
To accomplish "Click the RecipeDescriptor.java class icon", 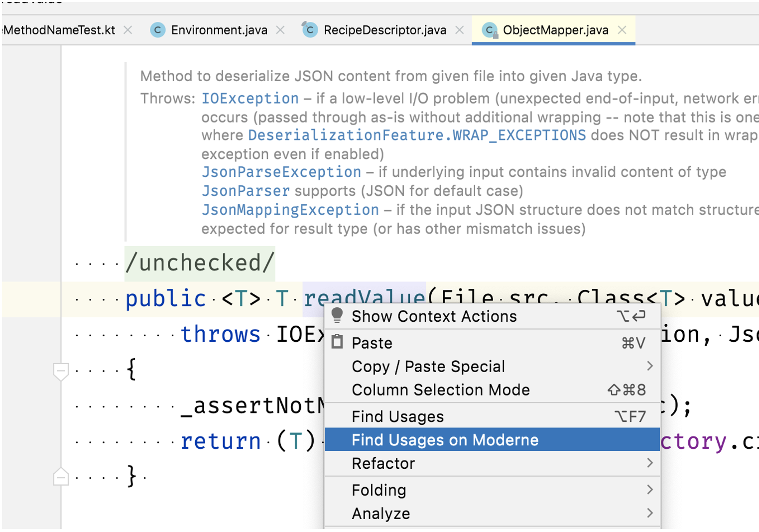I will pos(310,30).
